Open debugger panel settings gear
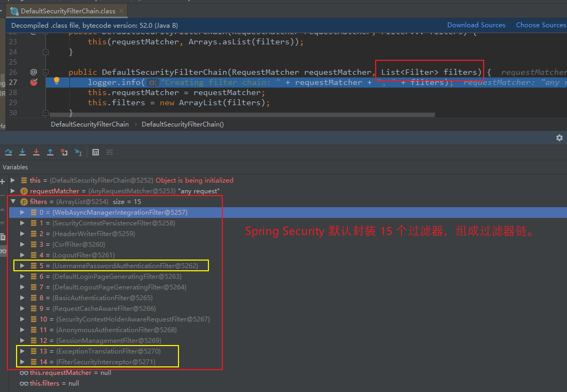 point(560,138)
